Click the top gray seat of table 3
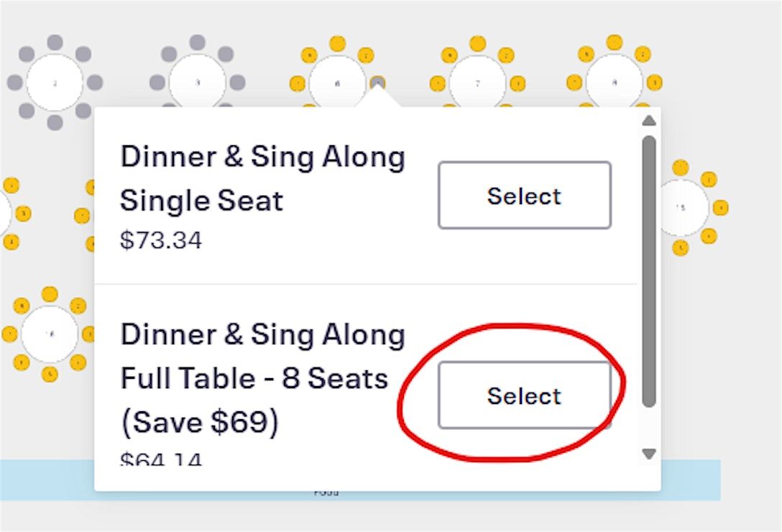The width and height of the screenshot is (782, 532). tap(198, 42)
